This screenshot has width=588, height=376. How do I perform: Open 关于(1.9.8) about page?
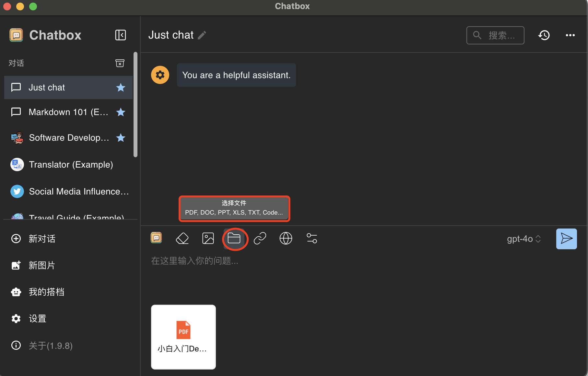[68, 346]
